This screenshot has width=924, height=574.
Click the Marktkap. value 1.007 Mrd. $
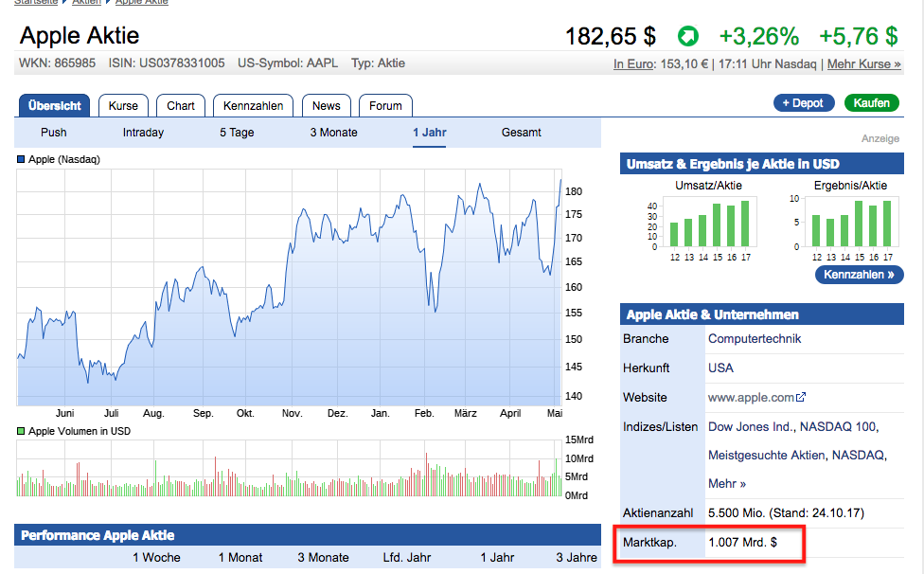coord(742,542)
